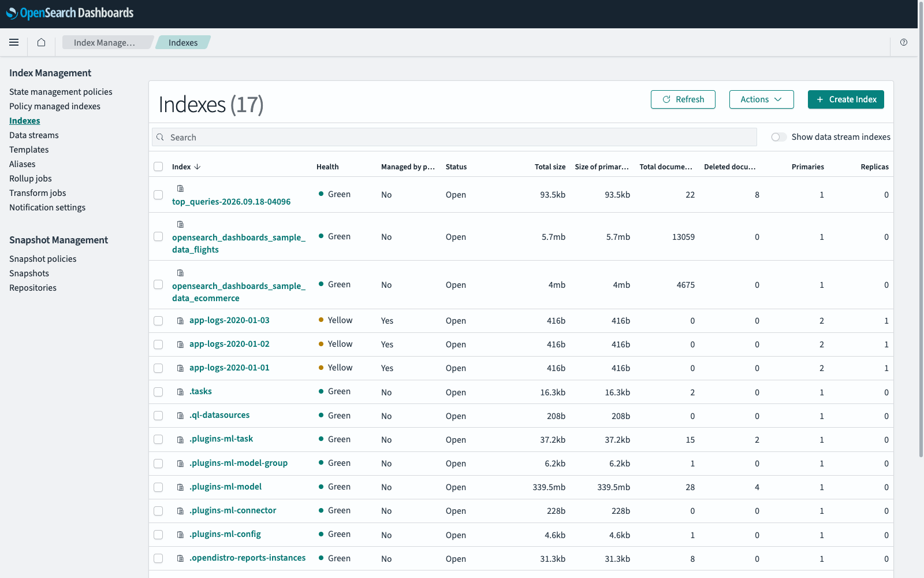Select checkbox for .opendistro-reports-instances row
Image resolution: width=924 pixels, height=578 pixels.
click(x=158, y=558)
